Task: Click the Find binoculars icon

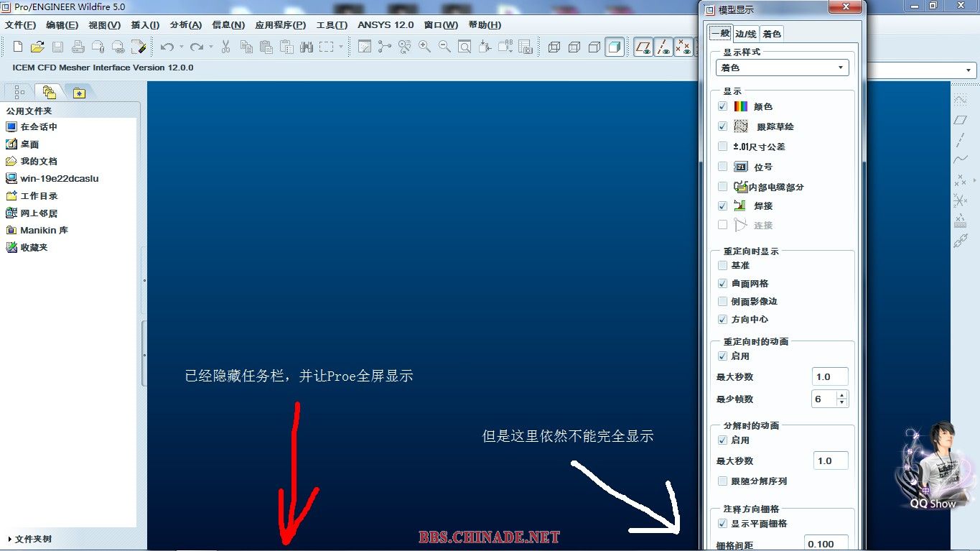Action: click(x=307, y=47)
